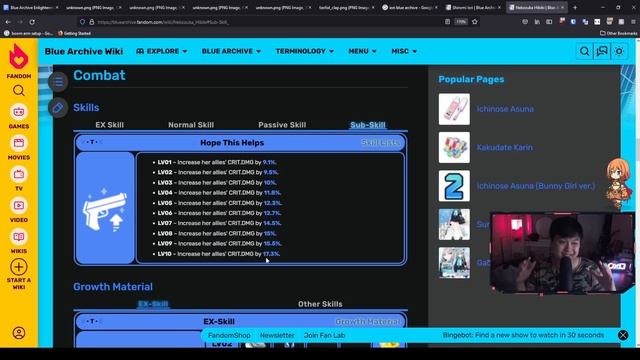Click the LV01 CRIT.DMG 9.1% row

(x=217, y=162)
